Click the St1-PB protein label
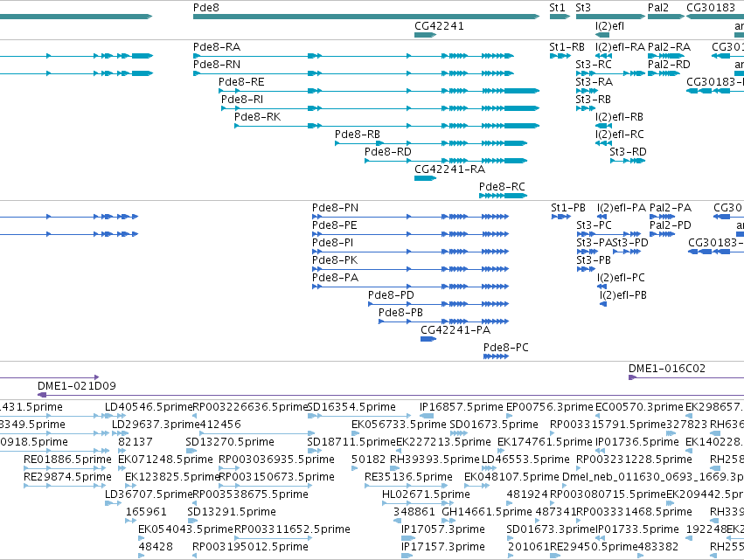This screenshot has width=744, height=560. [x=568, y=208]
